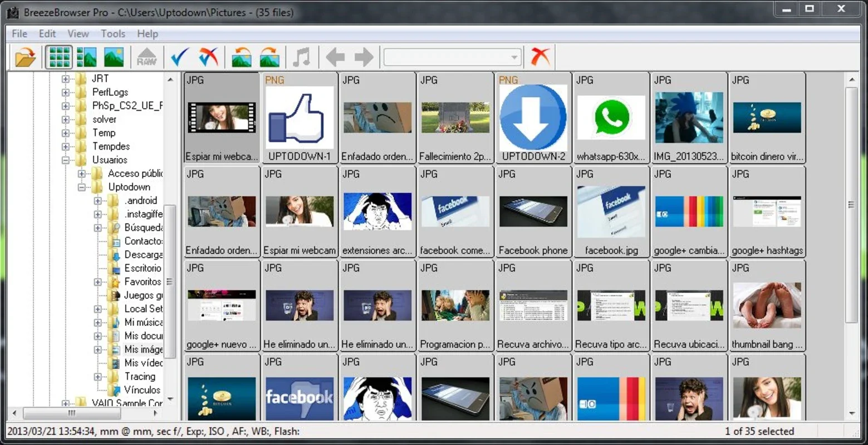Select the Facebook phone thumbnail

(x=533, y=212)
